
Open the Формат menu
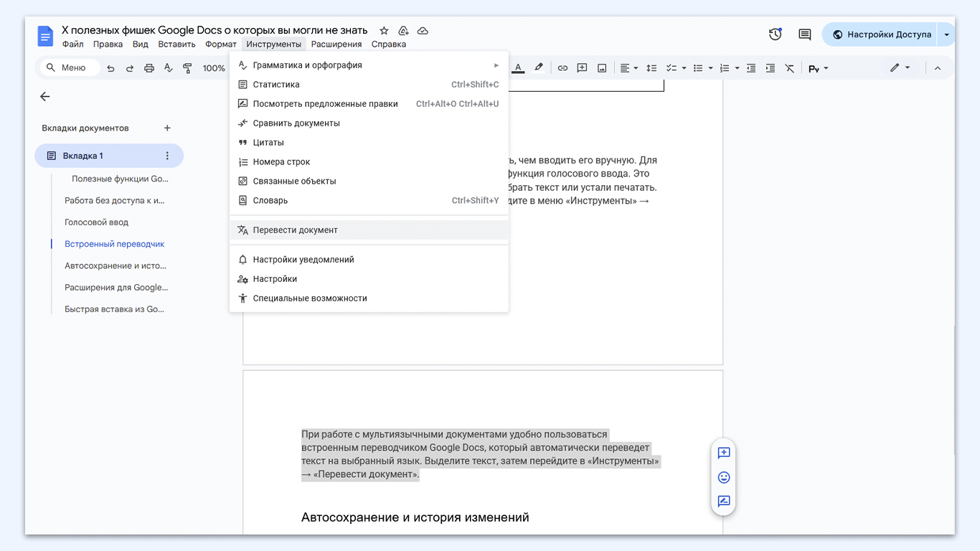coord(221,44)
